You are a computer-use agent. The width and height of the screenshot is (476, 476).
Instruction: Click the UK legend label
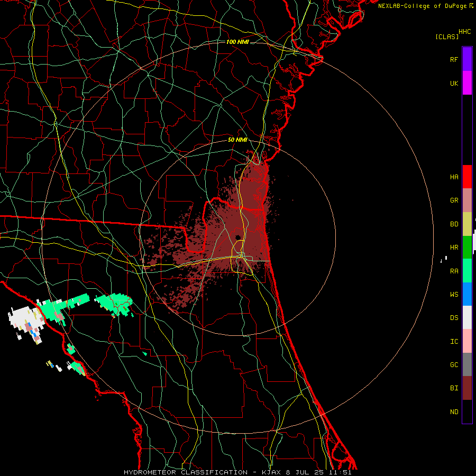(x=454, y=83)
